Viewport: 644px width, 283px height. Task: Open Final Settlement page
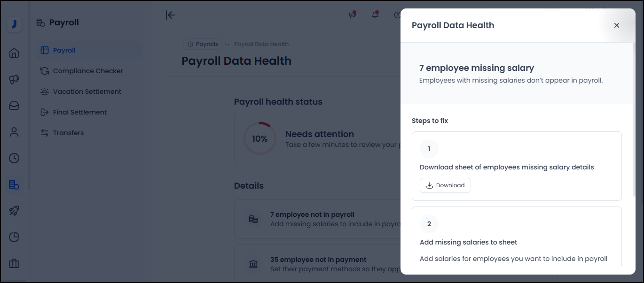coord(79,112)
